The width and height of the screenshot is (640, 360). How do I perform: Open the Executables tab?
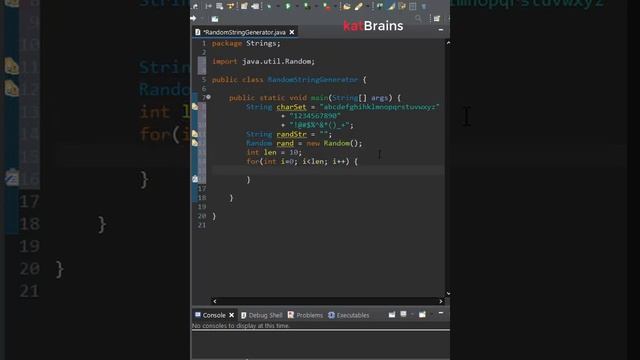[x=349, y=315]
